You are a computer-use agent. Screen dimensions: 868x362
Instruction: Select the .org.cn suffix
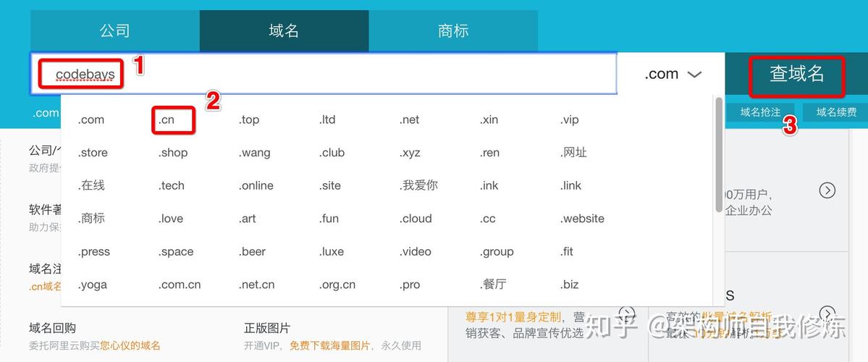click(x=337, y=285)
